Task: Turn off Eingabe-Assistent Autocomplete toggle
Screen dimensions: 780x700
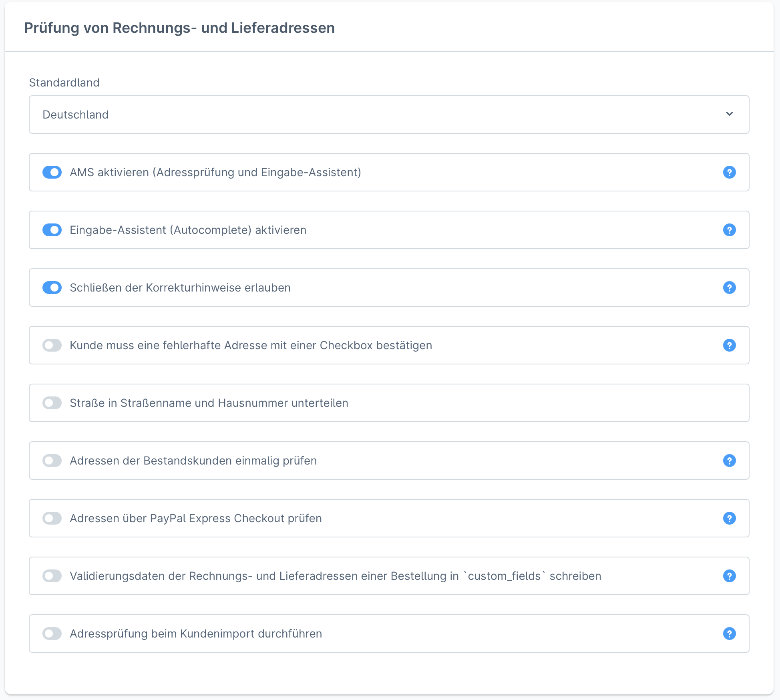Action: click(52, 230)
